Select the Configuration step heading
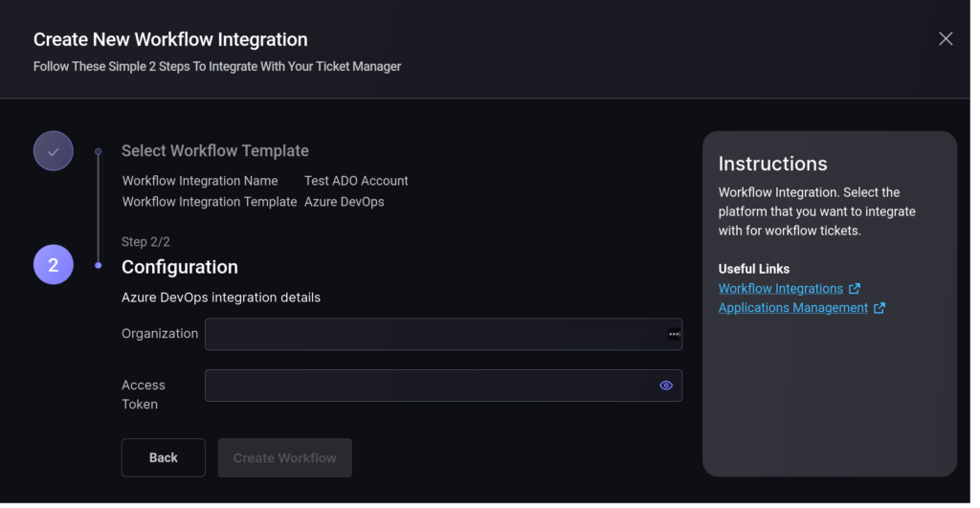Viewport: 980px width, 508px height. 179,267
